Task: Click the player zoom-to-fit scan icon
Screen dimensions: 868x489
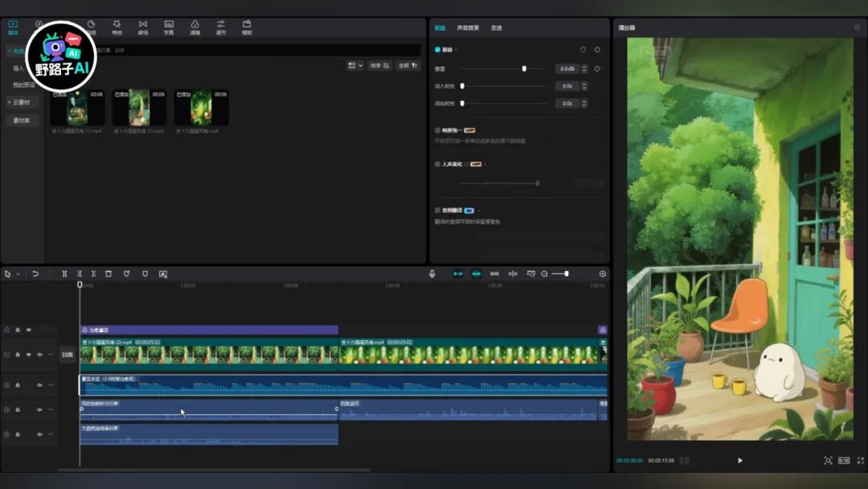Action: [828, 460]
